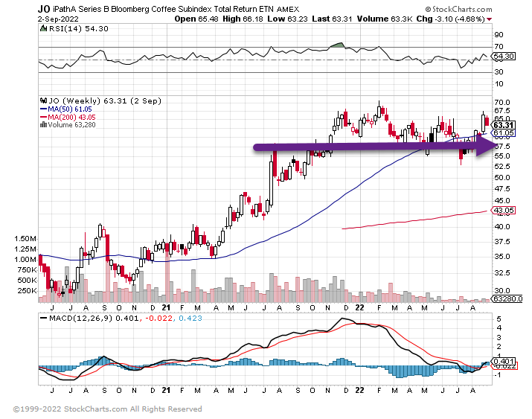Click the boxed 0.401 MACD value tag
The height and width of the screenshot is (419, 532).
coord(504,362)
